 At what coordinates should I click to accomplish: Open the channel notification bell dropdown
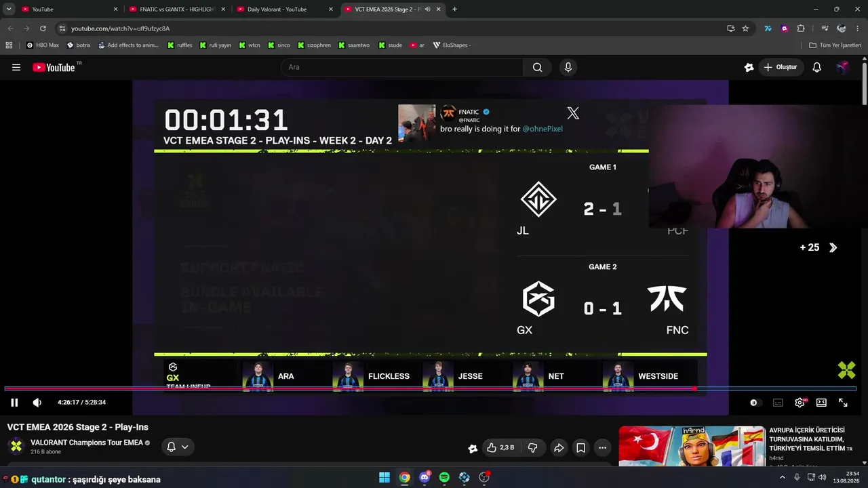177,447
